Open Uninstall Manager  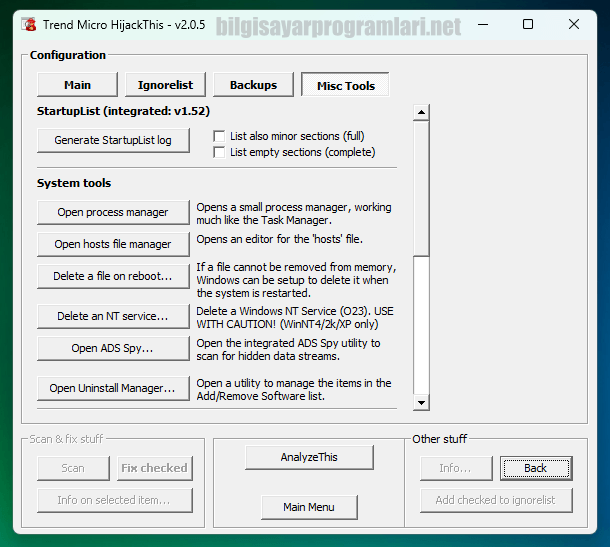[x=113, y=388]
